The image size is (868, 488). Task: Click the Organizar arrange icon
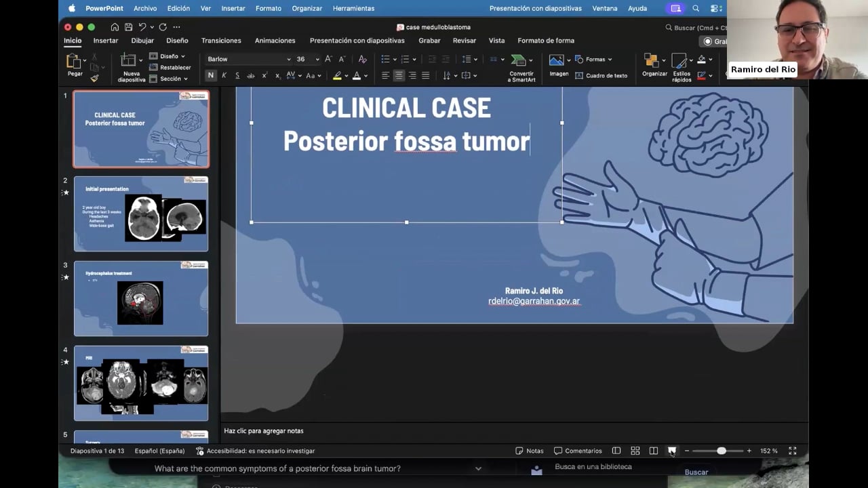point(652,60)
